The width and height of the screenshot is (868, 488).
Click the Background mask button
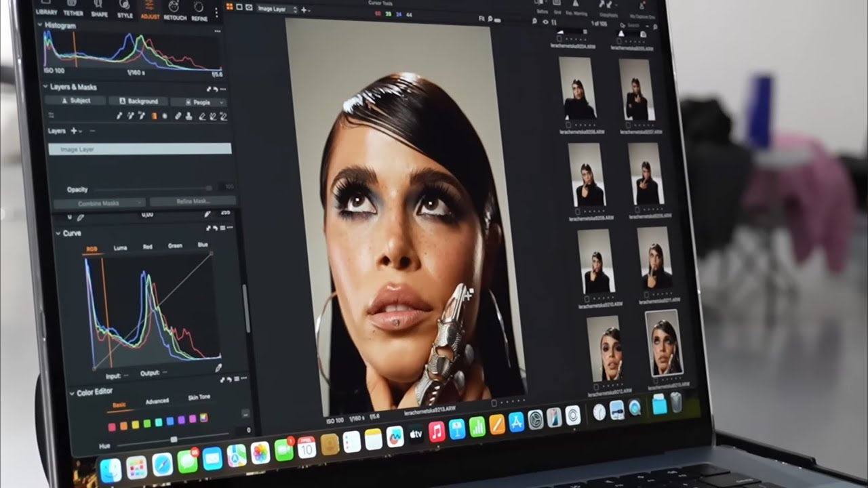pos(138,101)
